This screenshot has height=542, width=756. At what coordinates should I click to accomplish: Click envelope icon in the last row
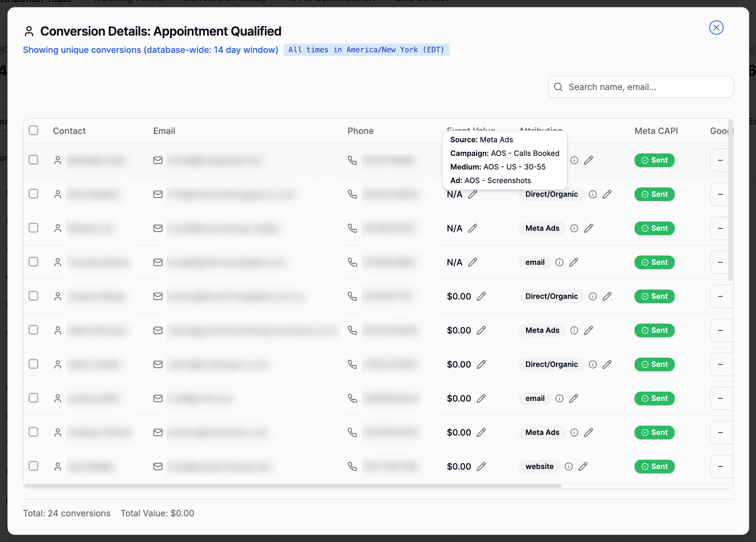point(158,466)
